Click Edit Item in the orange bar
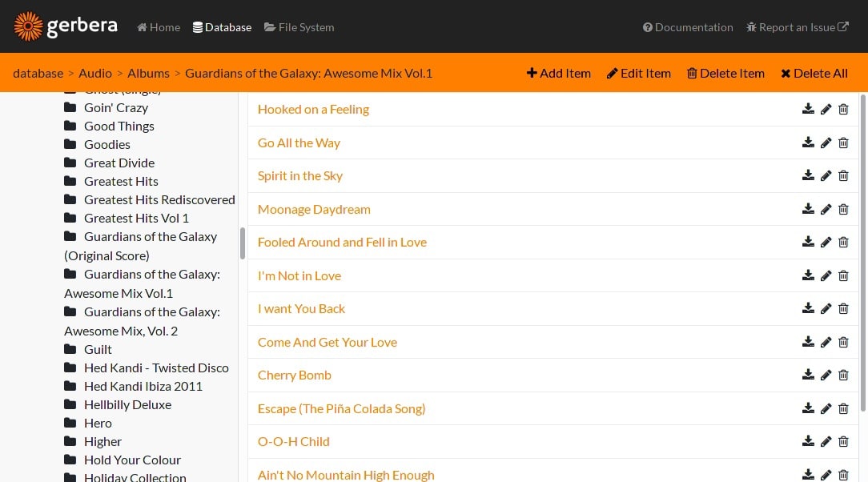 (x=639, y=73)
